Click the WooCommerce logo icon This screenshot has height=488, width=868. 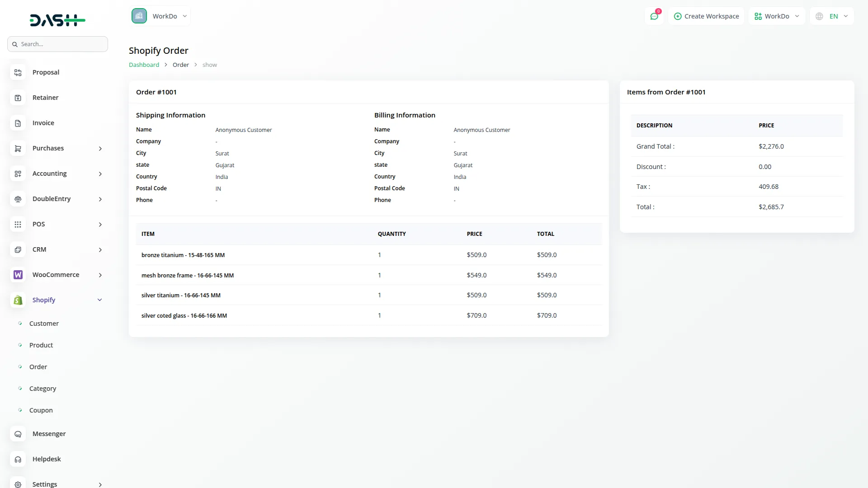tap(18, 275)
